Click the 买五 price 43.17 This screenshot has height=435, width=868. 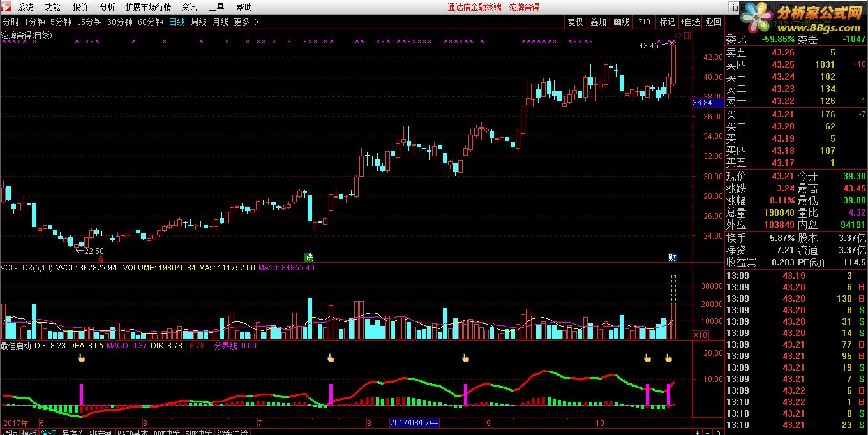click(783, 163)
